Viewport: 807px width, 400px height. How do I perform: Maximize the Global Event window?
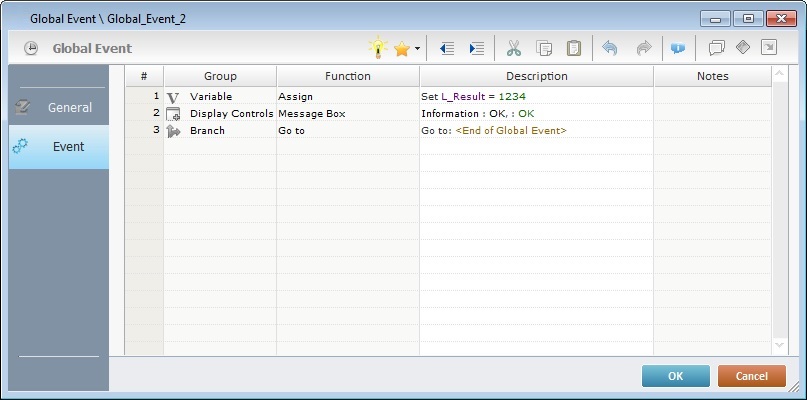click(x=748, y=19)
